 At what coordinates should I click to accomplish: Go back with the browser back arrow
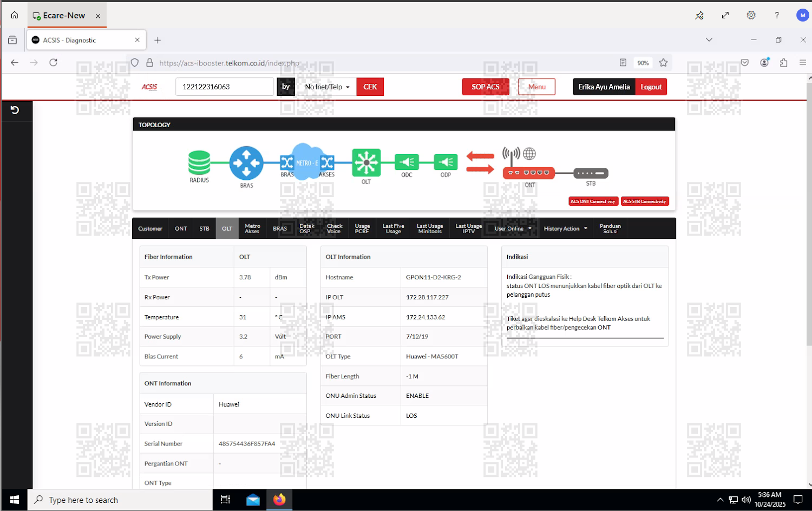tap(15, 63)
